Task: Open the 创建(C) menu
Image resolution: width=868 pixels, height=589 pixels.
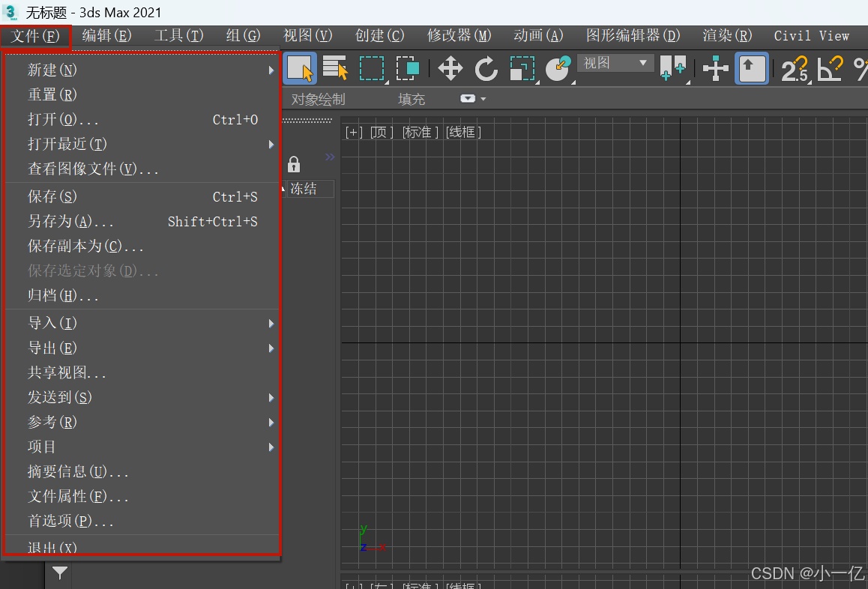Action: click(380, 36)
